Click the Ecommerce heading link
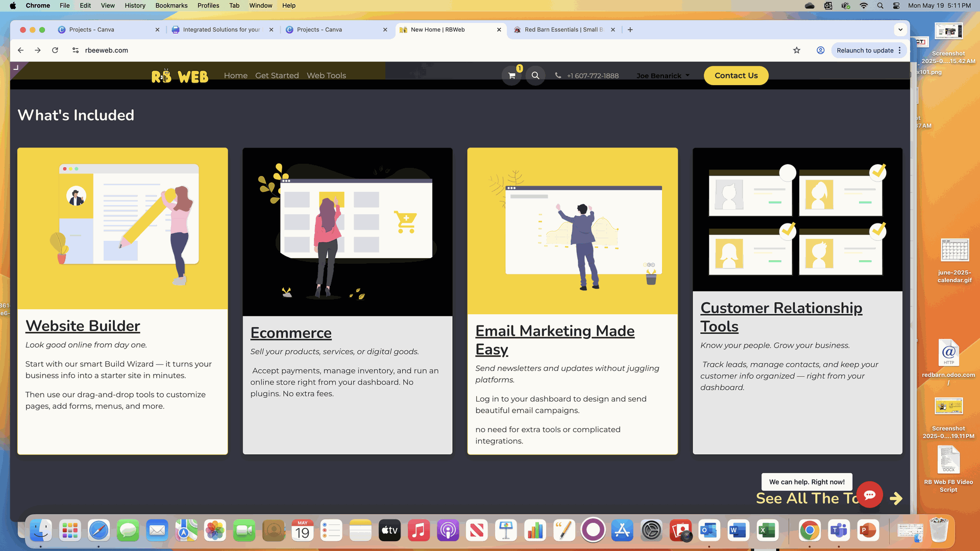The height and width of the screenshot is (551, 980). point(290,333)
